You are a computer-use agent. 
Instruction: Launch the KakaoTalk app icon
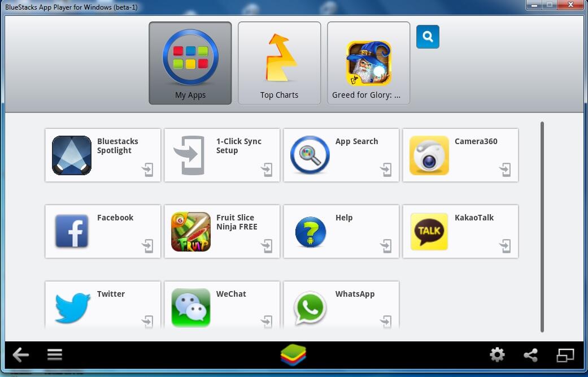pyautogui.click(x=429, y=231)
